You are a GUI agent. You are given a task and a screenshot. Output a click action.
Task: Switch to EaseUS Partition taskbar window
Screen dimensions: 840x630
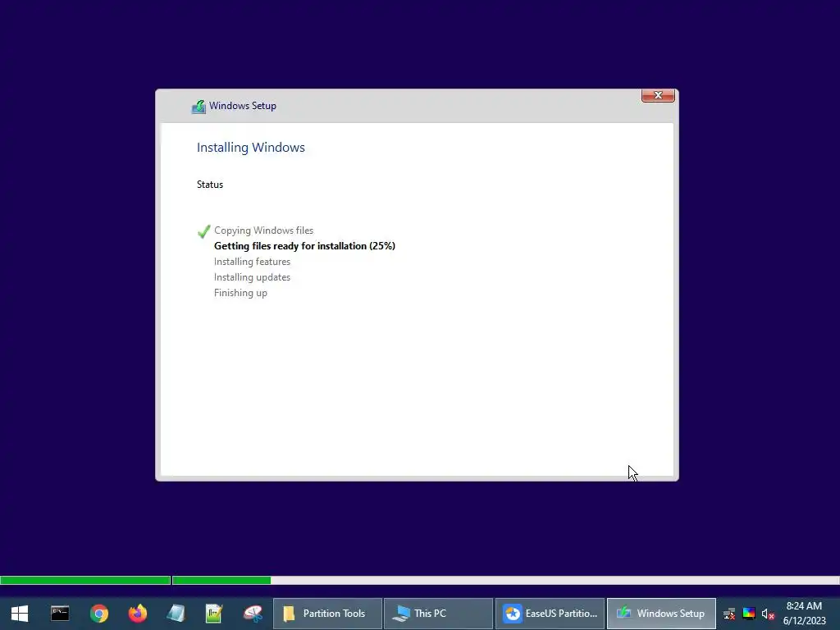coord(550,614)
